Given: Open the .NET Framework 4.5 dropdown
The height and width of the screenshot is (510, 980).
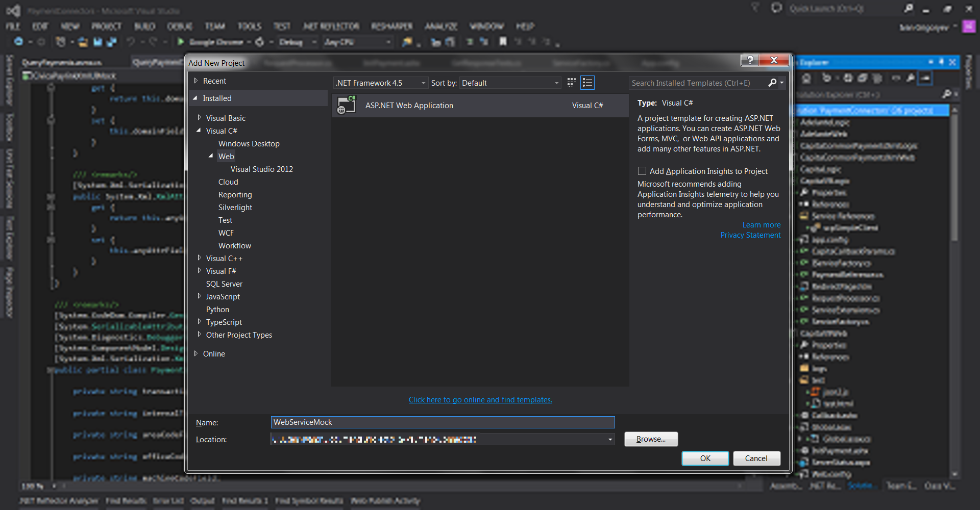Looking at the screenshot, I should tap(381, 83).
